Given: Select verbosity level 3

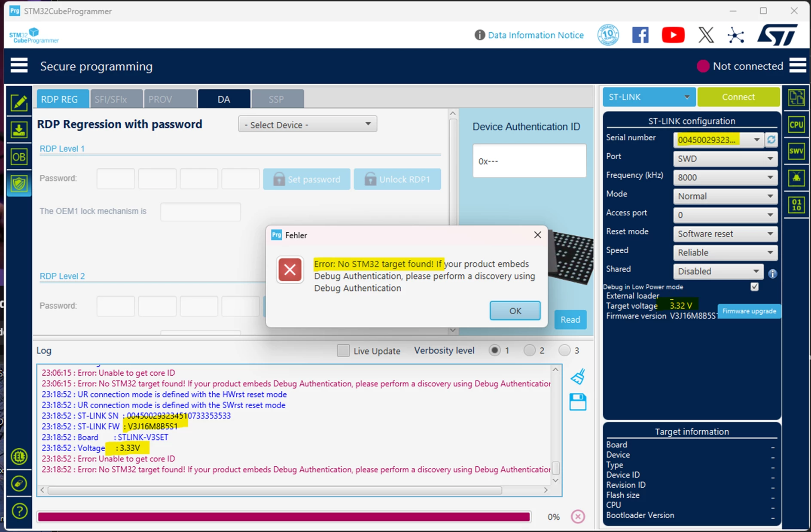Looking at the screenshot, I should pyautogui.click(x=564, y=350).
